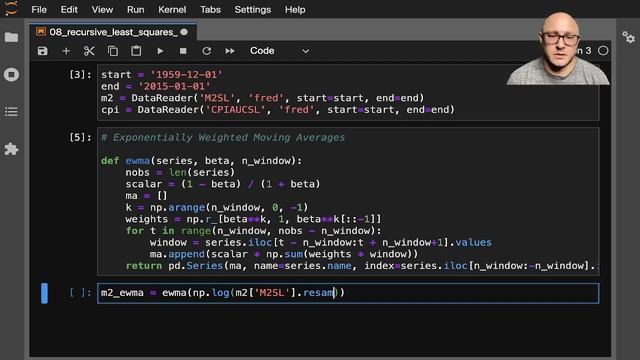The image size is (640, 360).
Task: Open the Property Inspector gears icon
Action: pyautogui.click(x=628, y=38)
